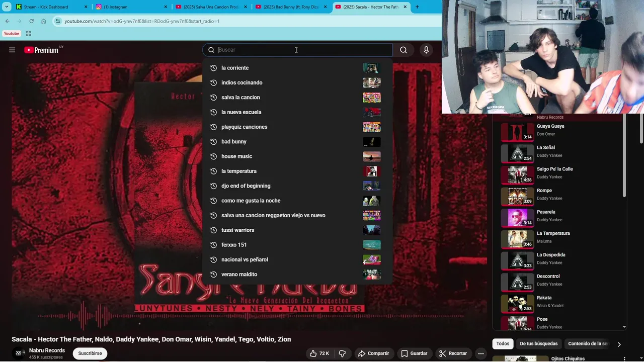Select suggestion 'verano maldito'
Screen dimensions: 644x362
point(297,275)
